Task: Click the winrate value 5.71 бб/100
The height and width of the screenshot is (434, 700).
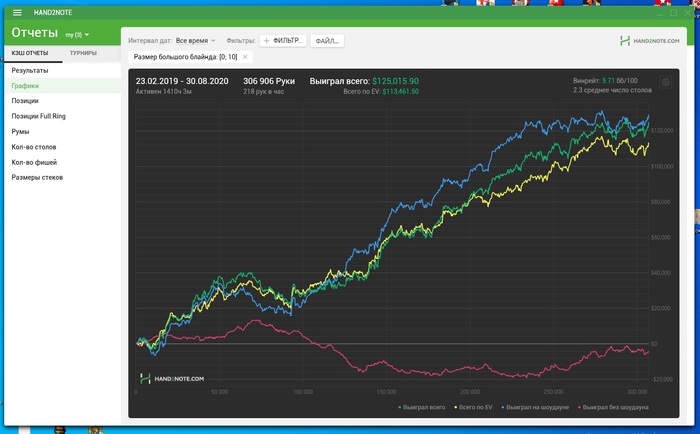Action: [620, 81]
